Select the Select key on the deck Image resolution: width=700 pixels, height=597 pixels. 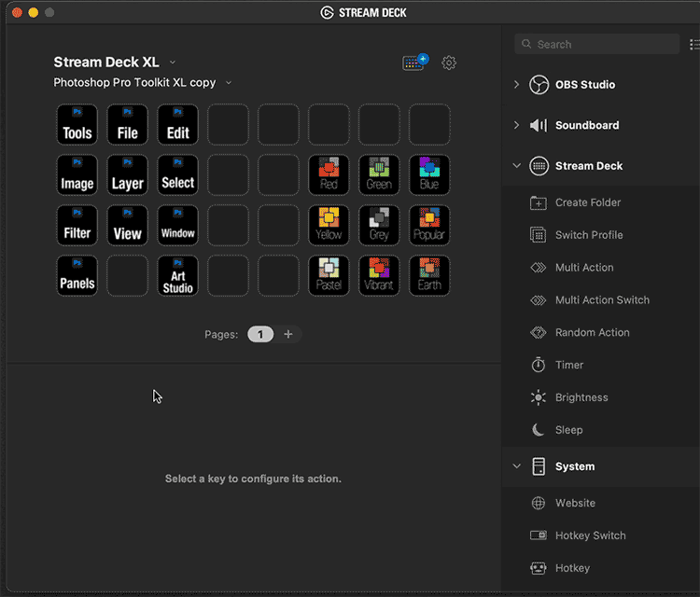pos(178,175)
